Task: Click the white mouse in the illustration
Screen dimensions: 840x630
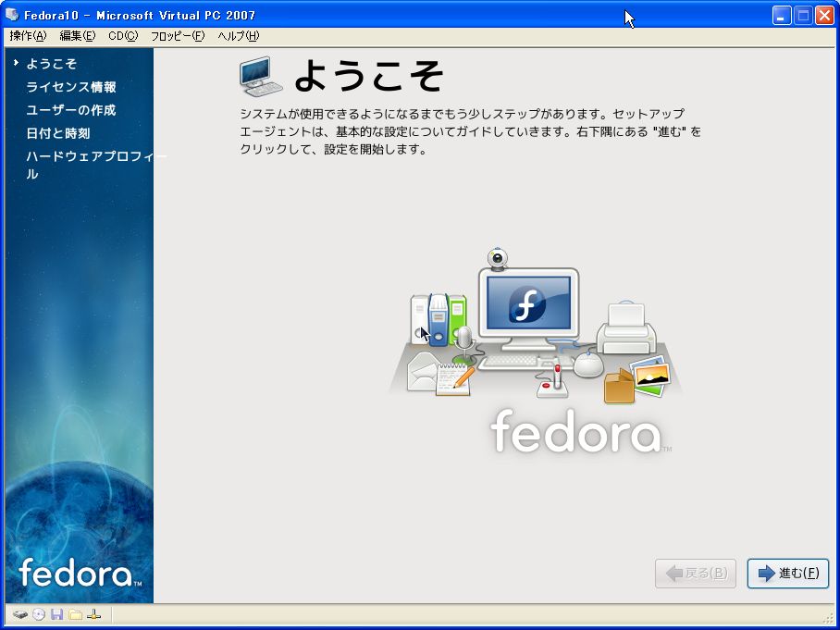Action: (x=588, y=364)
